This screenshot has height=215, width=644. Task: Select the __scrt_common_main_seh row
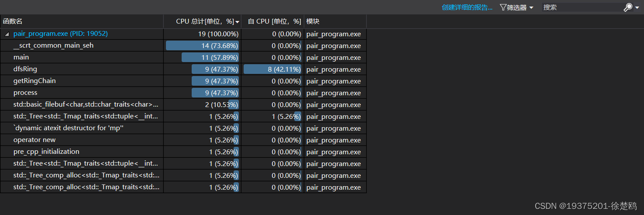point(183,45)
